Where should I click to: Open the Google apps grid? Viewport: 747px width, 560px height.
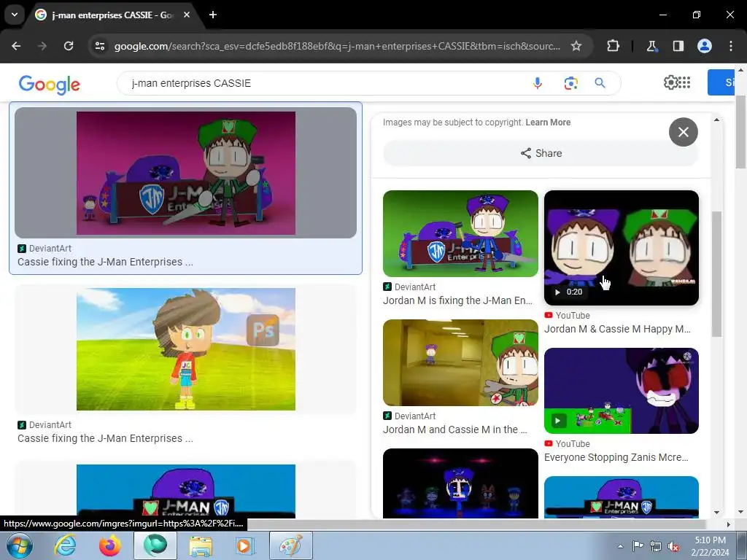tap(684, 82)
